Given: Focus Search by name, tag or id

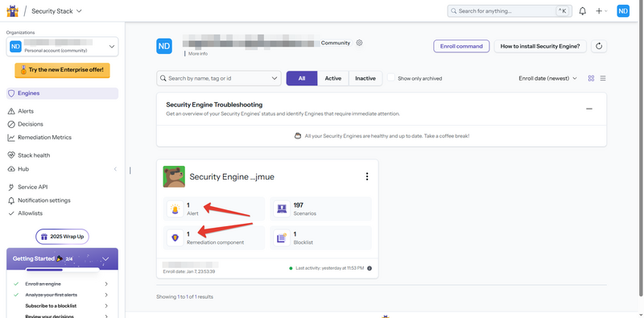Looking at the screenshot, I should coord(219,78).
